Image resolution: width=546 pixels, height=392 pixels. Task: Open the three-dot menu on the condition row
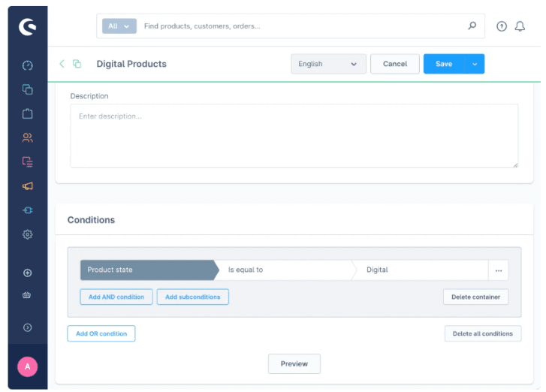click(x=498, y=270)
